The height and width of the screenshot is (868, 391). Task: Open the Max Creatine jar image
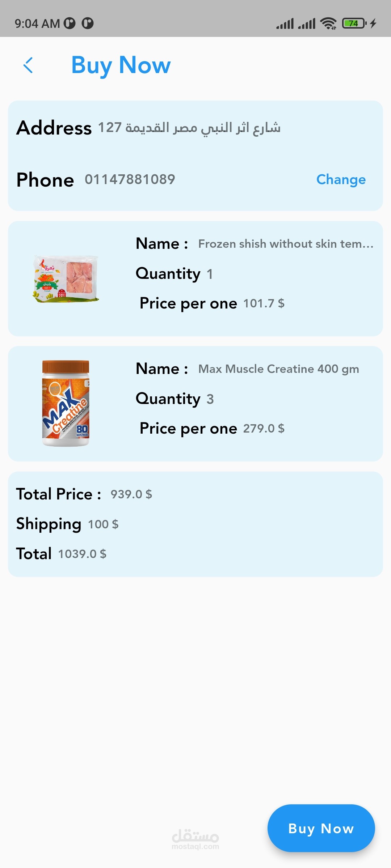(66, 403)
